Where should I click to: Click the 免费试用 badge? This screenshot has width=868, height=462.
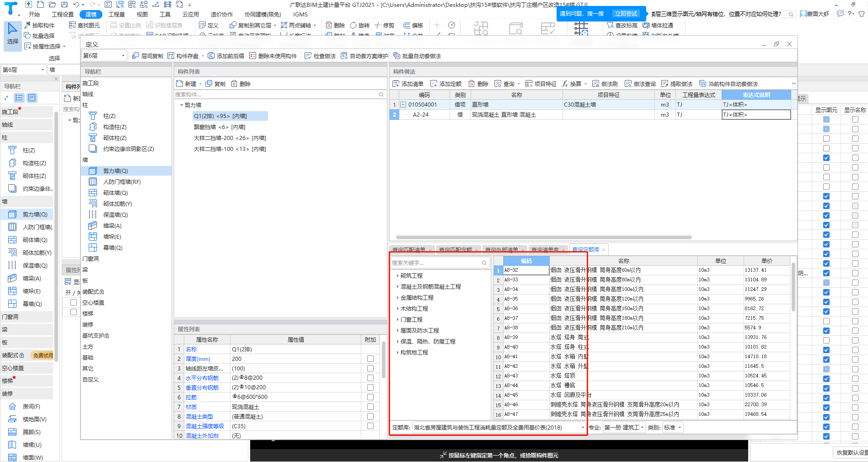(x=43, y=355)
